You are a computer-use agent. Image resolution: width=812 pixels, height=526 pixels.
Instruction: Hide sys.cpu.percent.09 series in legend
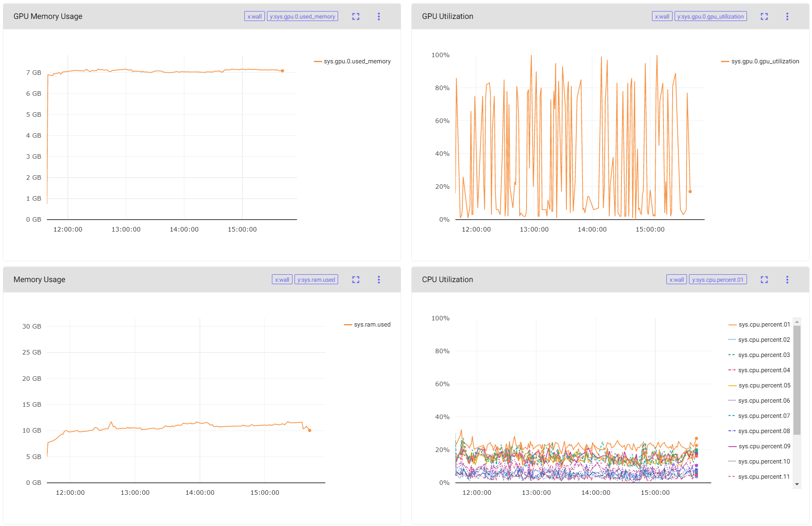click(x=759, y=446)
